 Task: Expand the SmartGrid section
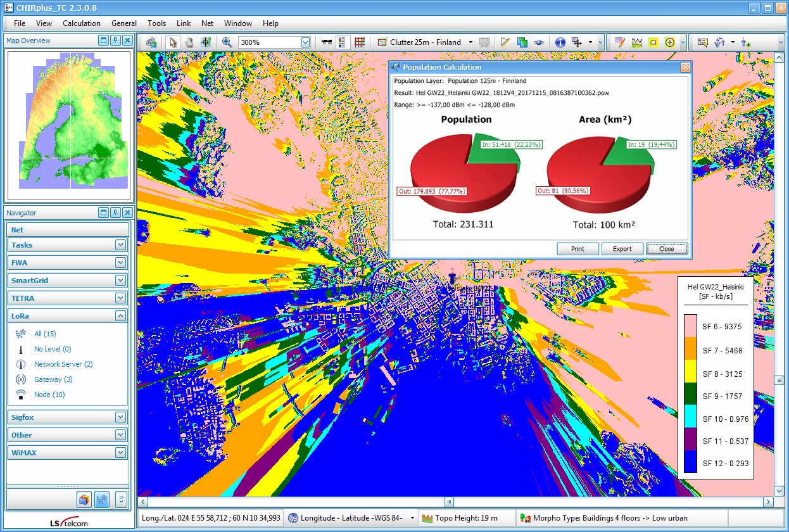[120, 281]
